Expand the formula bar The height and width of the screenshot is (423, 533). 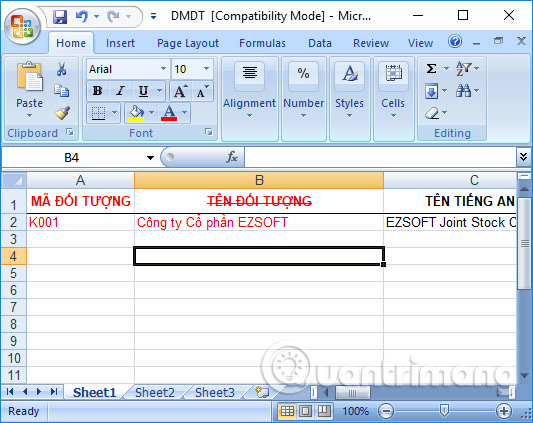click(x=523, y=156)
